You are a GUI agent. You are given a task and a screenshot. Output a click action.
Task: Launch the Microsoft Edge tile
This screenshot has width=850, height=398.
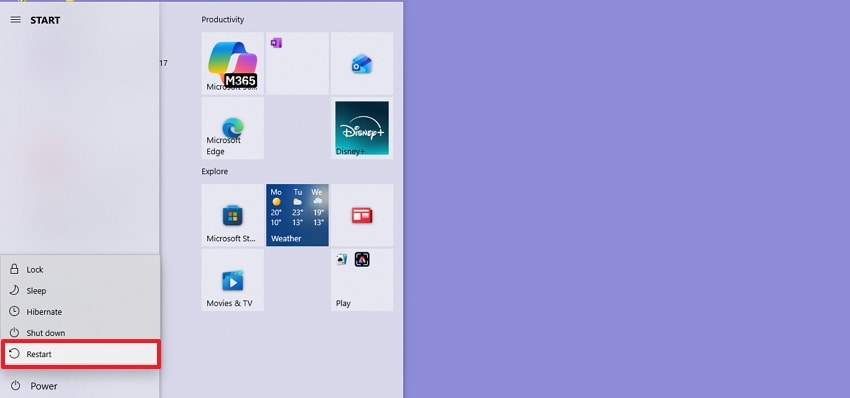click(x=233, y=128)
